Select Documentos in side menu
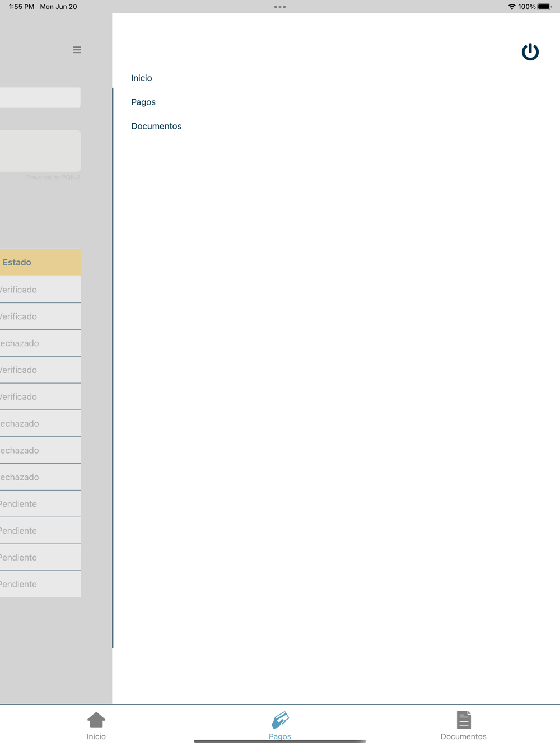The height and width of the screenshot is (747, 560). click(156, 126)
